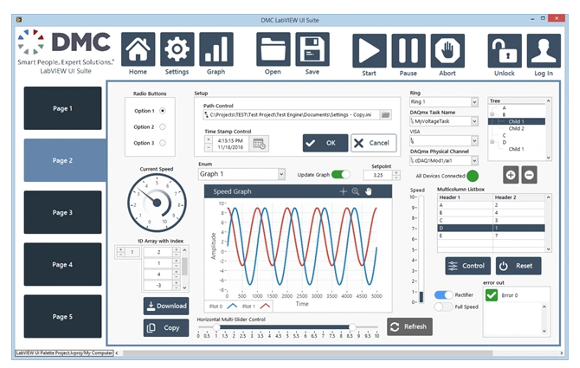Click the Copy button
The image size is (580, 368).
[x=166, y=328]
